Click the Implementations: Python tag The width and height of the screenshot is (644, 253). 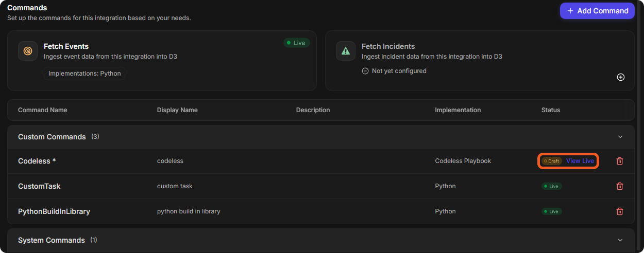[x=84, y=74]
